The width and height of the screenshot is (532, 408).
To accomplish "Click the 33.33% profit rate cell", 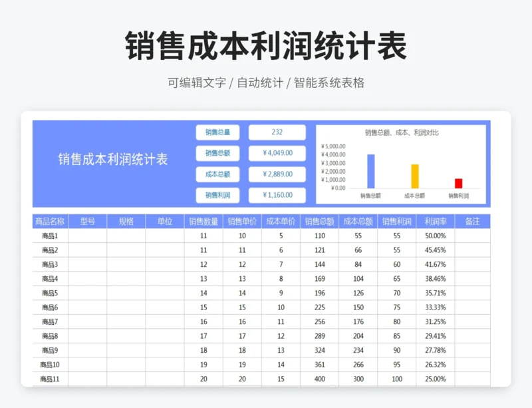I will click(x=436, y=307).
